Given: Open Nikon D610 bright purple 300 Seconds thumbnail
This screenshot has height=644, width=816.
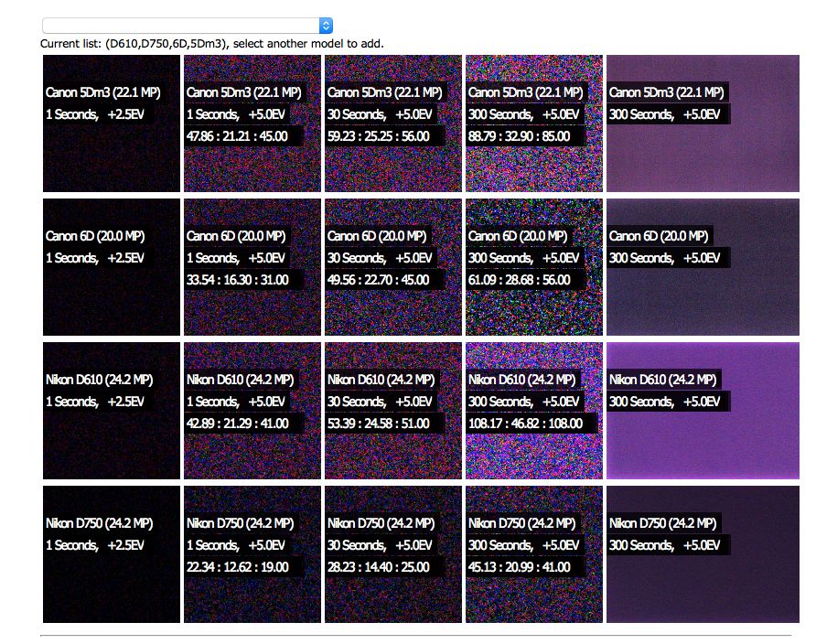Looking at the screenshot, I should tap(703, 411).
